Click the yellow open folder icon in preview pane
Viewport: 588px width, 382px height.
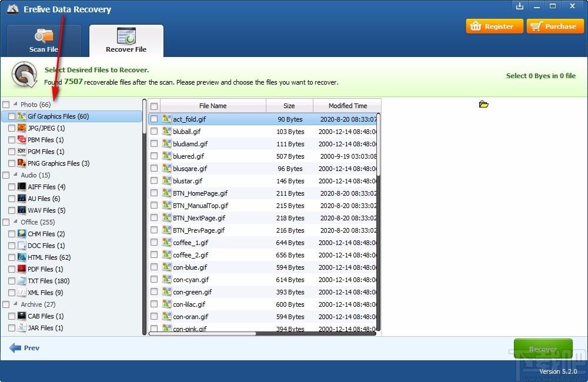[x=483, y=104]
